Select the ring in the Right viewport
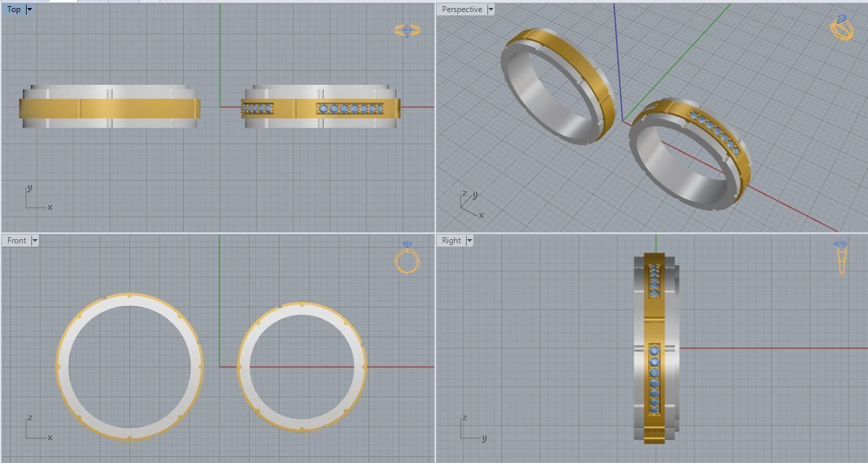The height and width of the screenshot is (463, 868). click(x=656, y=347)
